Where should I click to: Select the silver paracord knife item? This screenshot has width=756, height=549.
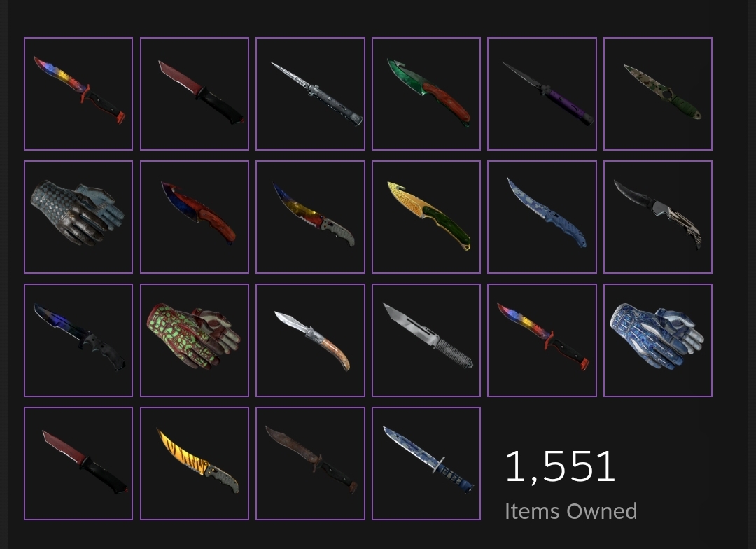pyautogui.click(x=426, y=340)
